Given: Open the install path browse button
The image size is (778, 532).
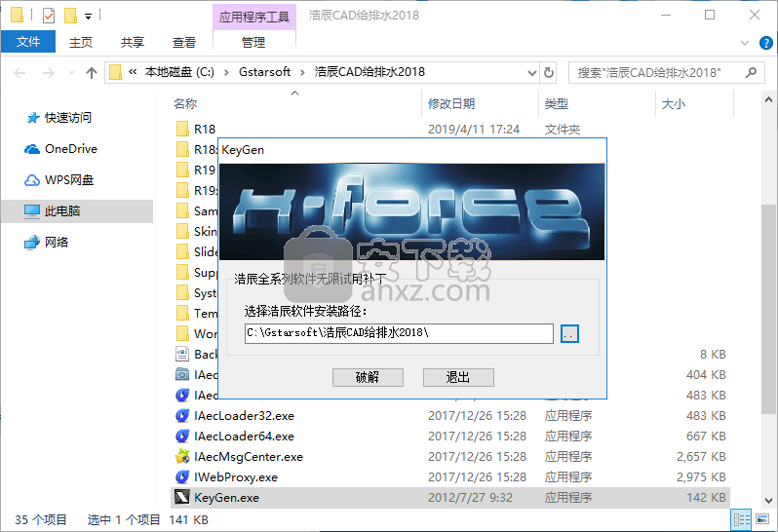Looking at the screenshot, I should (x=569, y=333).
